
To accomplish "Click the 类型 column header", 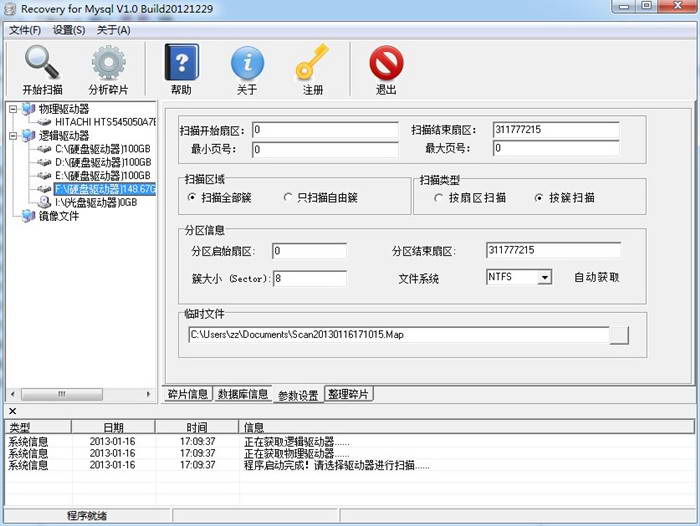I will [38, 427].
